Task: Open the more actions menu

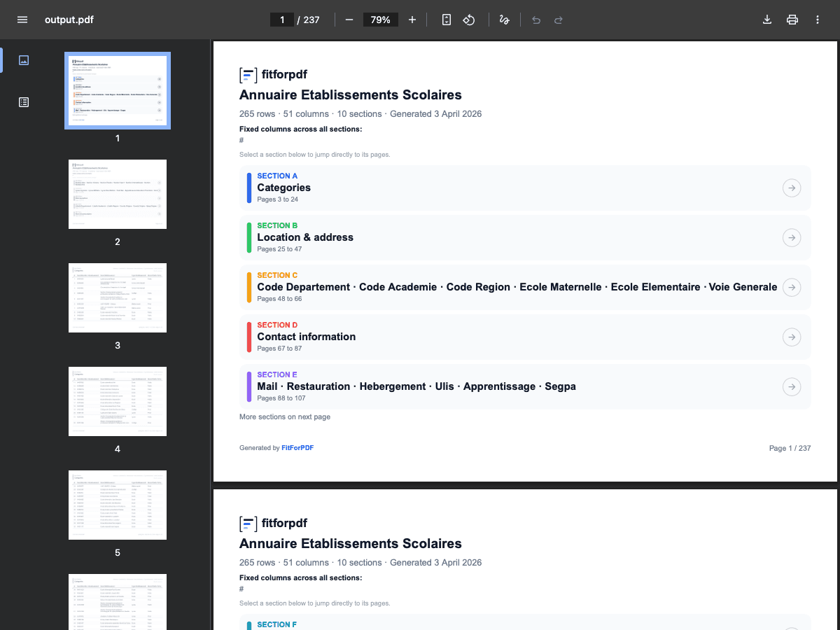Action: coord(818,20)
